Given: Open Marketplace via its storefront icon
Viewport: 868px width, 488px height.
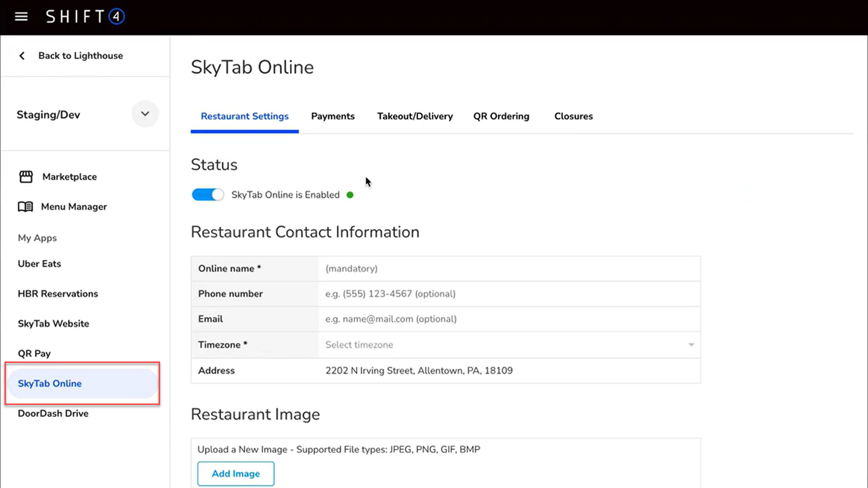Looking at the screenshot, I should pos(26,177).
